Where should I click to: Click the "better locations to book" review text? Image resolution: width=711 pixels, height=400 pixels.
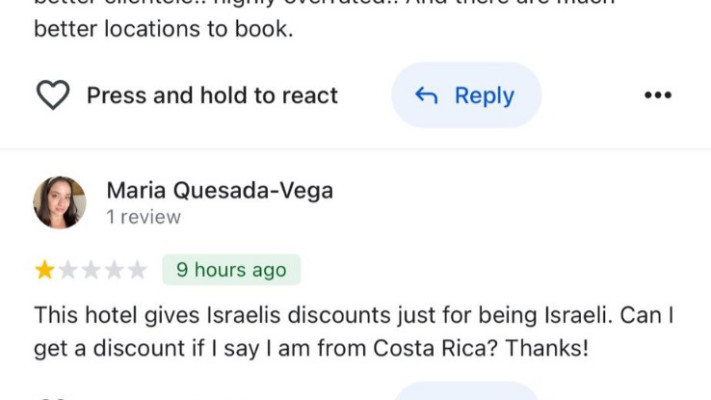[x=164, y=30]
